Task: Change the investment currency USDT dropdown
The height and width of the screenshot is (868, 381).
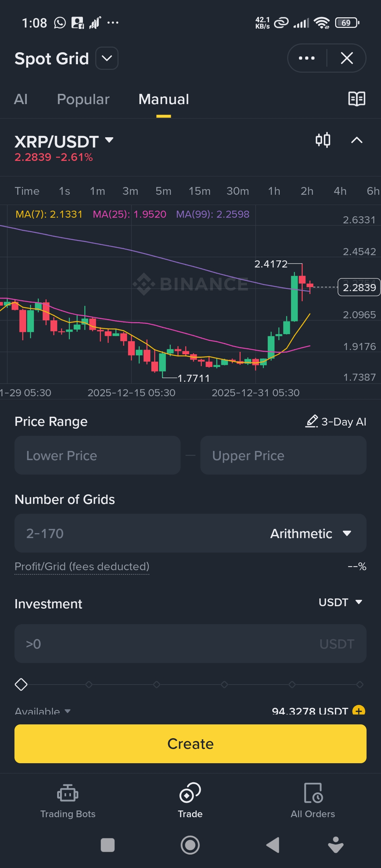Action: (x=340, y=602)
